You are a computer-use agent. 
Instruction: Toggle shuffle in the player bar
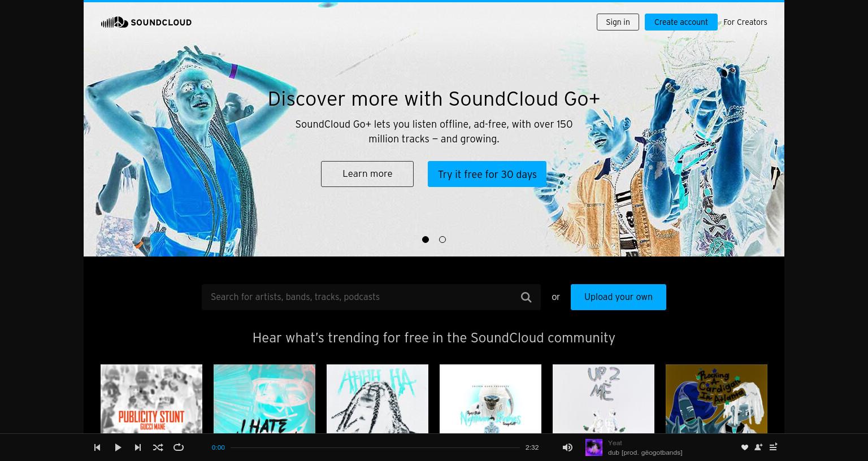[158, 447]
